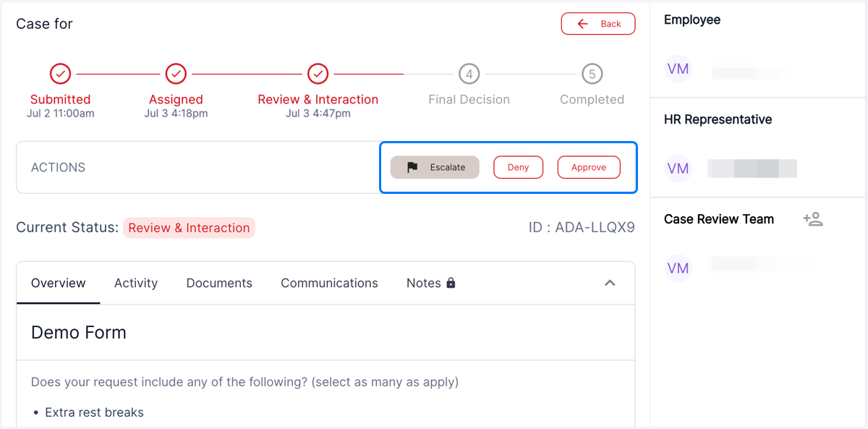The image size is (868, 429).
Task: Click the Completed step 5 circle
Action: coord(592,74)
